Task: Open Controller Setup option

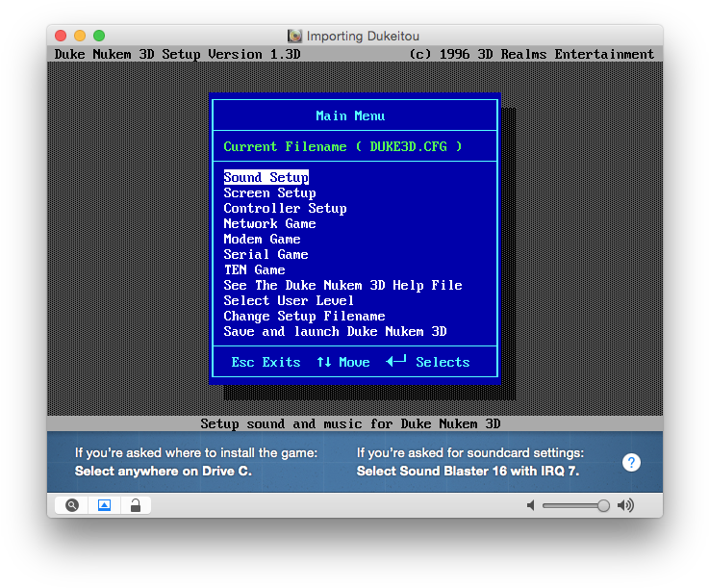Action: click(x=285, y=208)
